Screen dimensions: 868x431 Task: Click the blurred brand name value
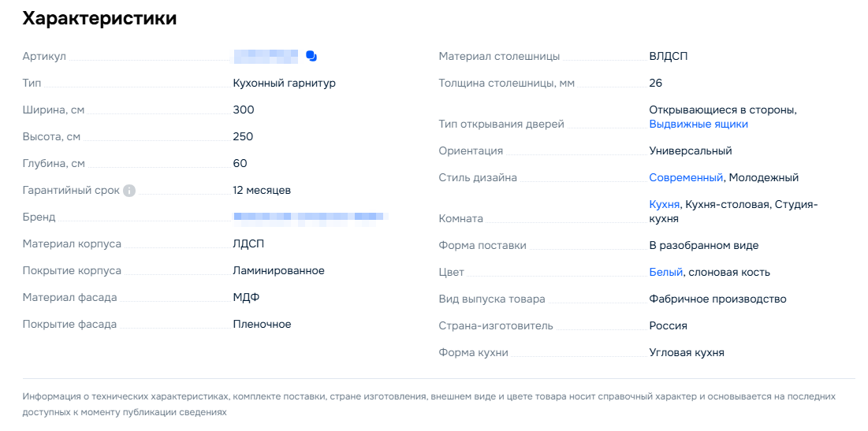coord(307,217)
